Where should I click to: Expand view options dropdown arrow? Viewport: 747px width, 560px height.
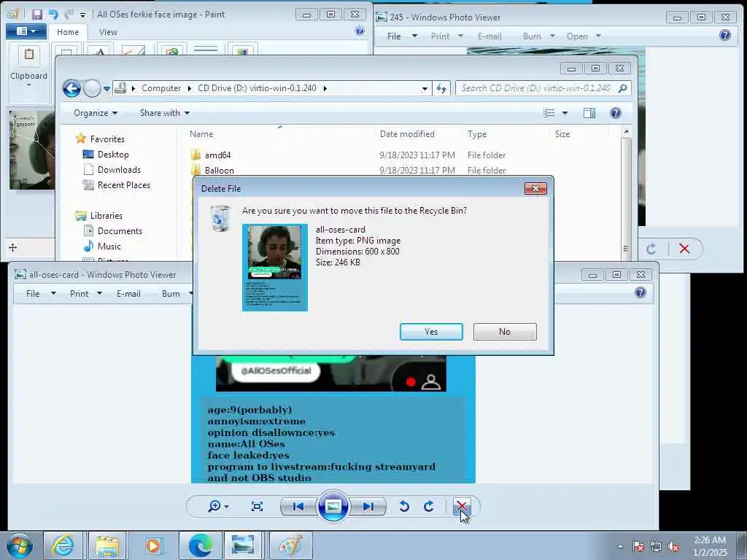[565, 113]
